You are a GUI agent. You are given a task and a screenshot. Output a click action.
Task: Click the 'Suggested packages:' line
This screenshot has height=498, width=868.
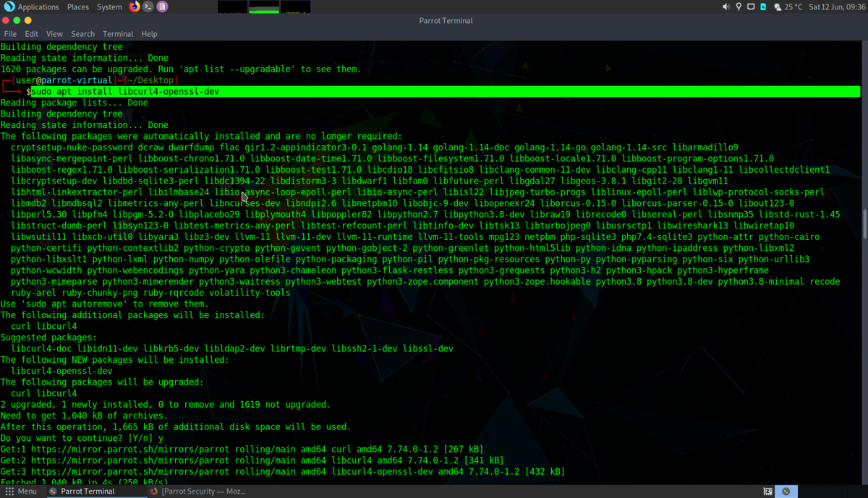pos(48,338)
